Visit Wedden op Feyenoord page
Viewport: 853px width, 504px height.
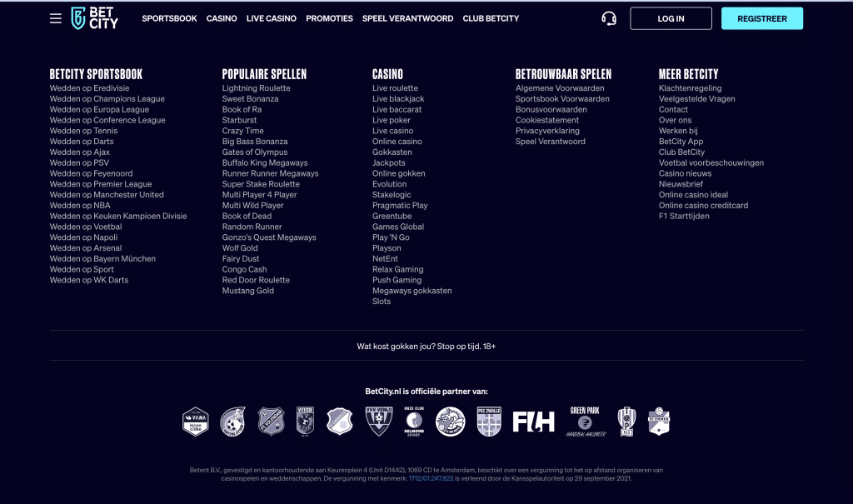(x=91, y=173)
